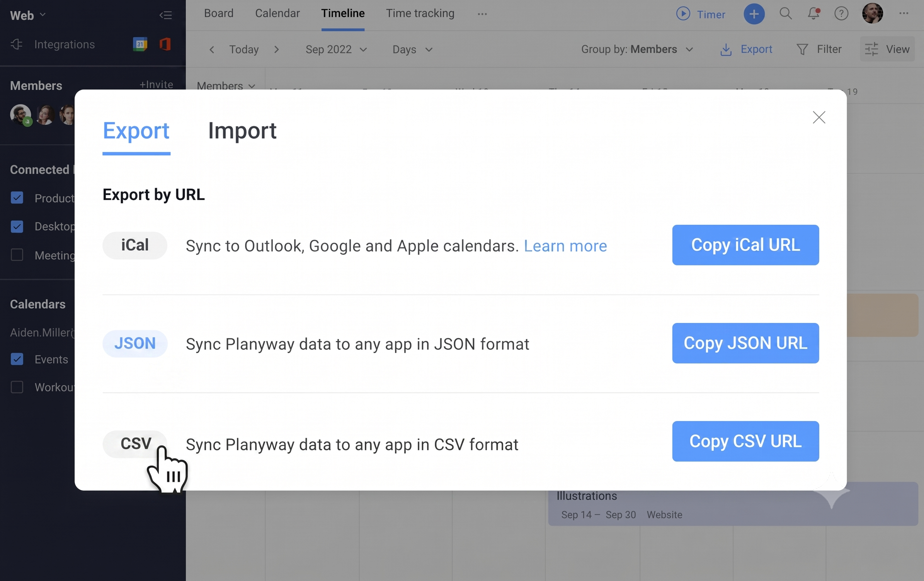
Task: Open the top-right more options ellipsis
Action: click(904, 14)
